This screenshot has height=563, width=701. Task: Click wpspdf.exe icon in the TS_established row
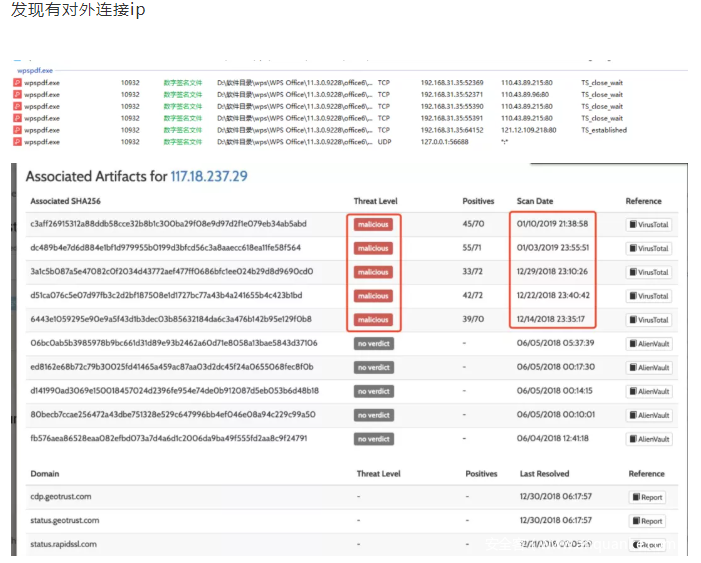coord(17,130)
